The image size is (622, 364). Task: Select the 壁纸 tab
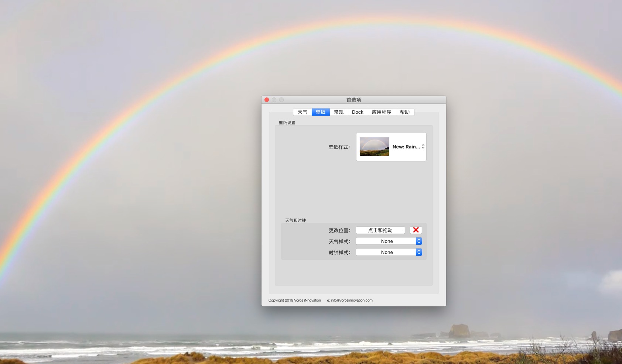click(321, 112)
